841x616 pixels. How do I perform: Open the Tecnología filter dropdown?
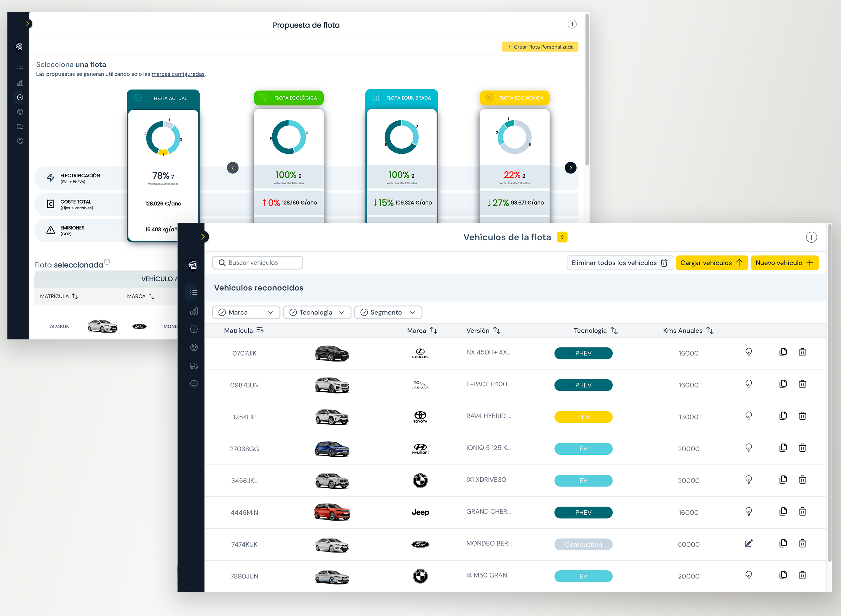317,313
